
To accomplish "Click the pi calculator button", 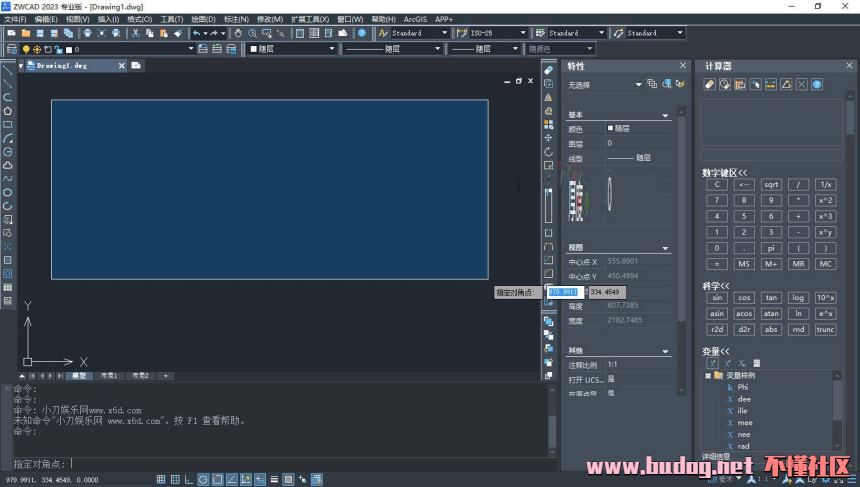I will tap(771, 248).
